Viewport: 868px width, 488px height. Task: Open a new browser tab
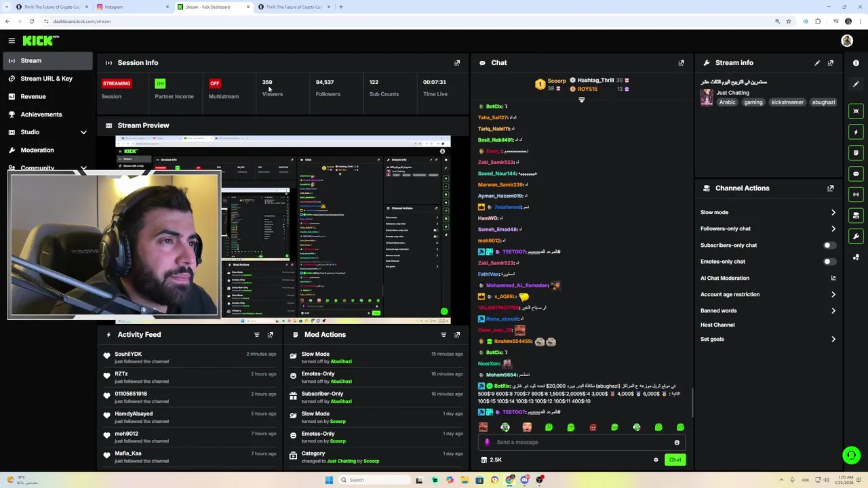coord(341,7)
